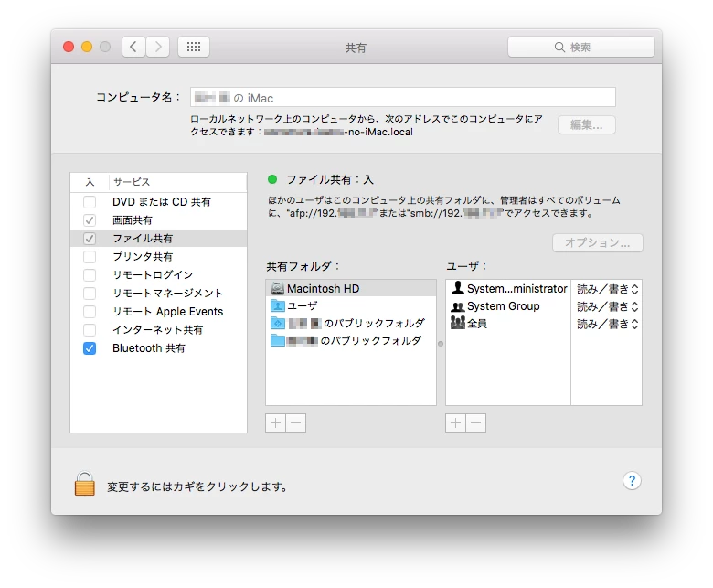Click the 全員 group icon
The height and width of the screenshot is (588, 713).
(x=457, y=323)
